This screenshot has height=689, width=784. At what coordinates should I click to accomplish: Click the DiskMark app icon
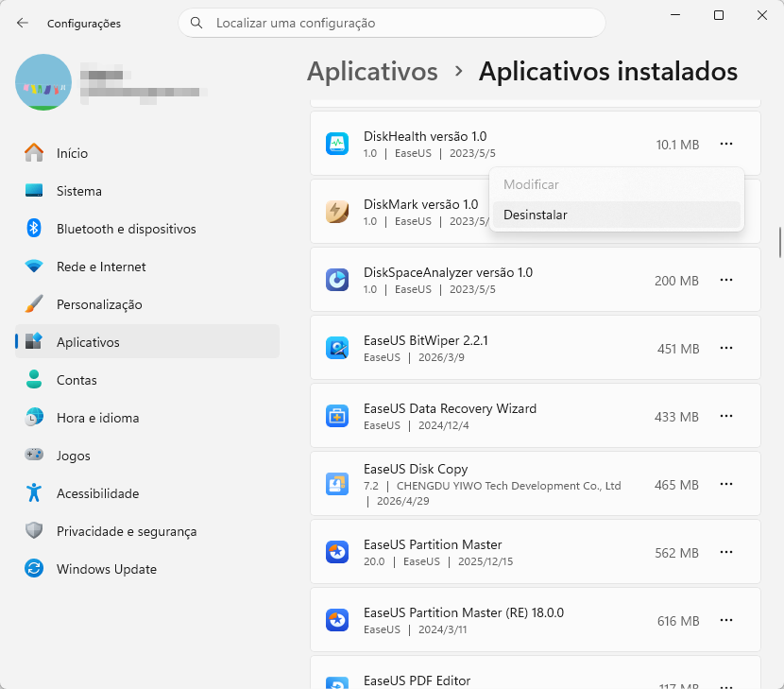337,212
